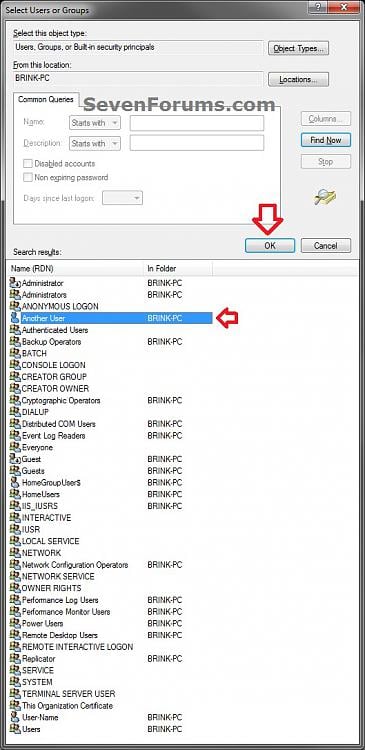Click the HomeGroupUser$ account icon
365x750 pixels.
pyautogui.click(x=15, y=482)
